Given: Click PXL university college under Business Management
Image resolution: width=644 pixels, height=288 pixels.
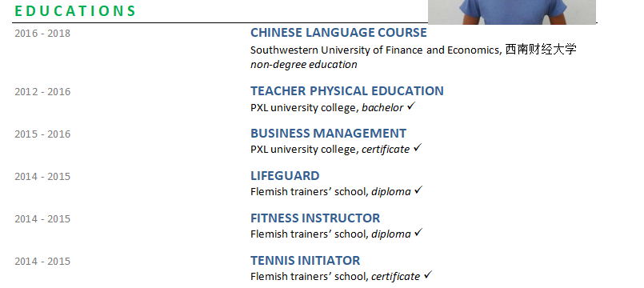Looking at the screenshot, I should pos(304,149).
